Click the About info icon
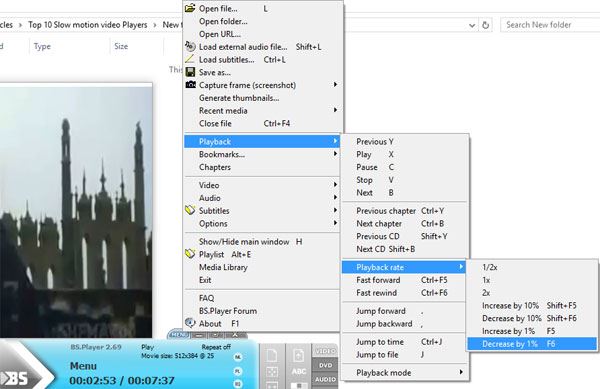 (x=190, y=323)
